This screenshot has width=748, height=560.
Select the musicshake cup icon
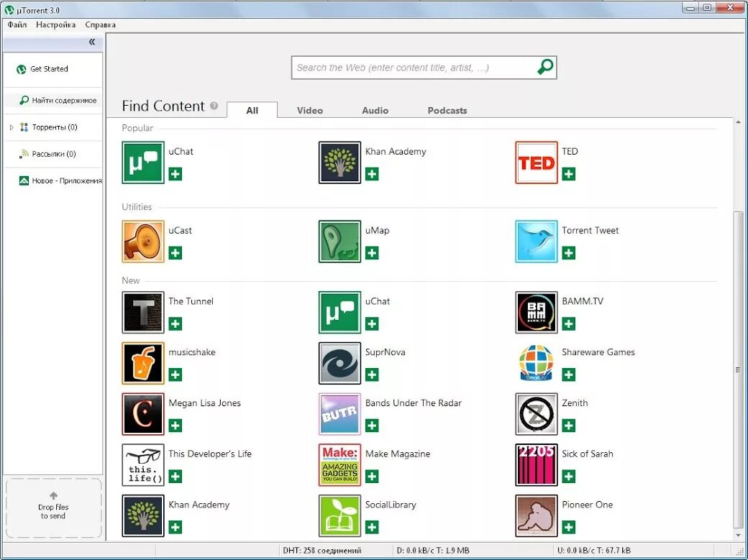tap(143, 363)
